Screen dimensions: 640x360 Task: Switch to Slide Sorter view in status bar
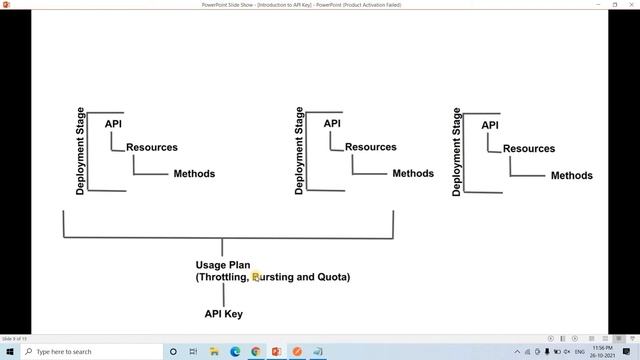(x=605, y=339)
